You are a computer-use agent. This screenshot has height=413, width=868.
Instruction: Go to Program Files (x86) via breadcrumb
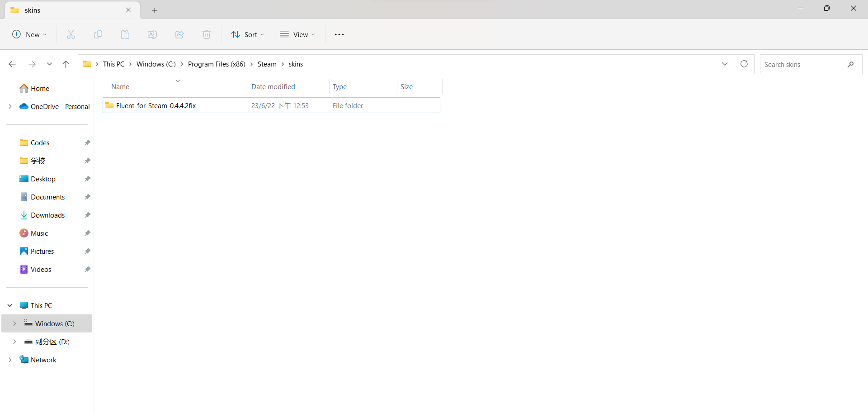[217, 64]
